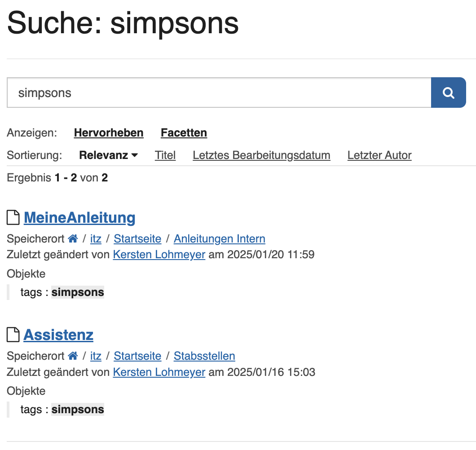The height and width of the screenshot is (450, 476).
Task: Click the home icon in MeineAnleitung's path
Action: [x=73, y=238]
